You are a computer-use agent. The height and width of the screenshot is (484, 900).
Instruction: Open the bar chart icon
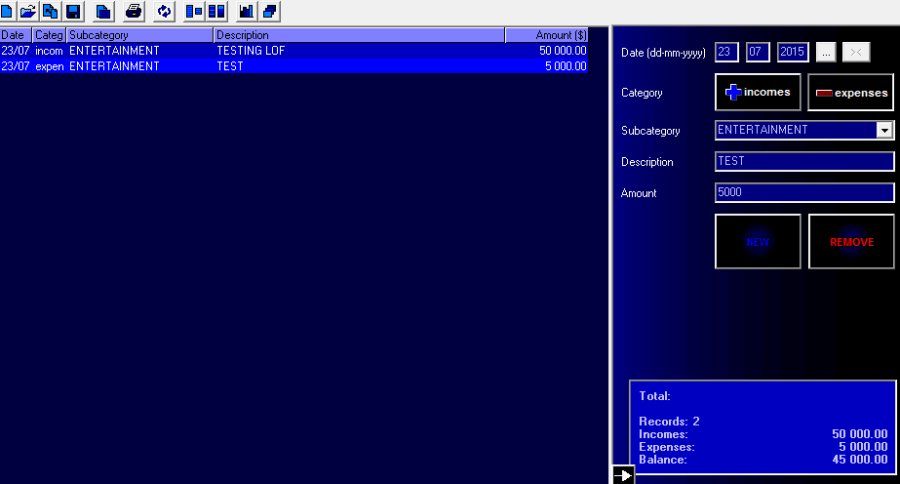click(x=247, y=11)
